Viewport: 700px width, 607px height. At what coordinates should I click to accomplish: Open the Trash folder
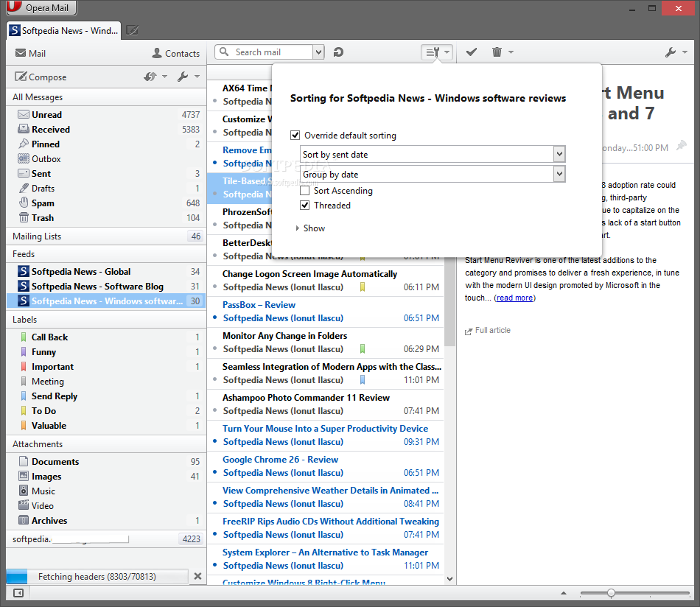pyautogui.click(x=107, y=218)
